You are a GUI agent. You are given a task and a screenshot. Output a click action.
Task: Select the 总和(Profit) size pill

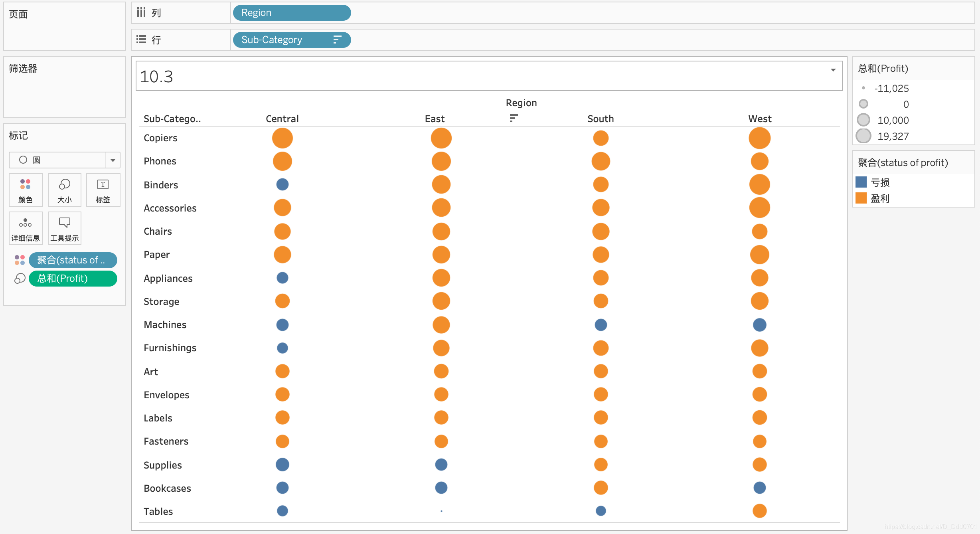(73, 279)
